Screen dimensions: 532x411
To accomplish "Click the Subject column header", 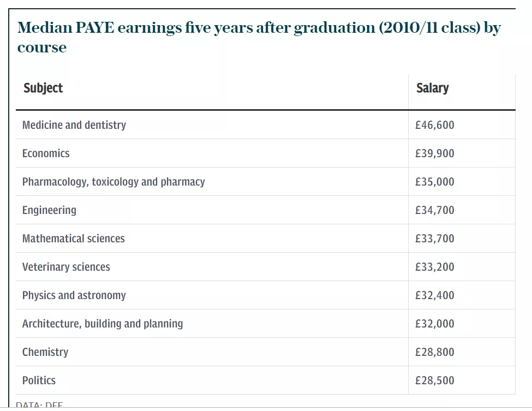I will point(43,88).
